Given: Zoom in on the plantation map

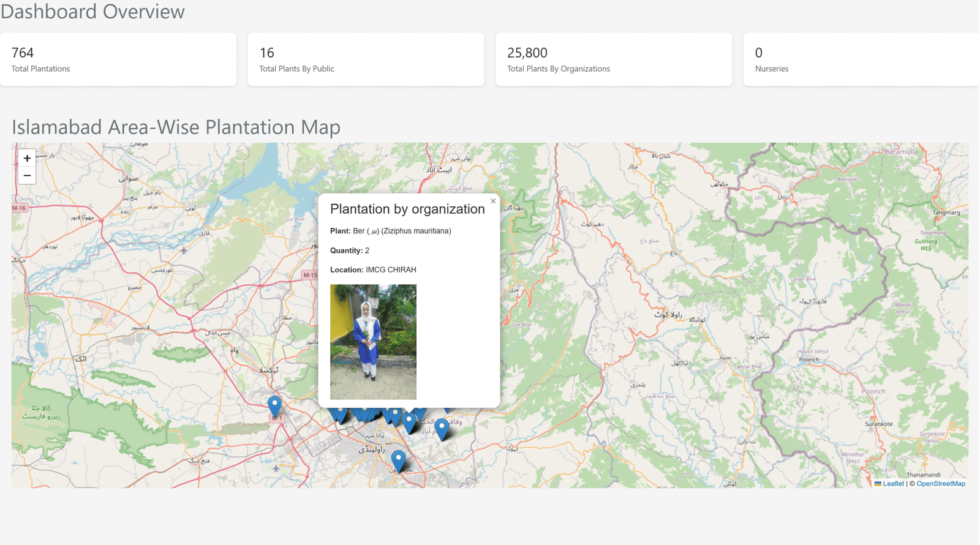Looking at the screenshot, I should tap(27, 158).
